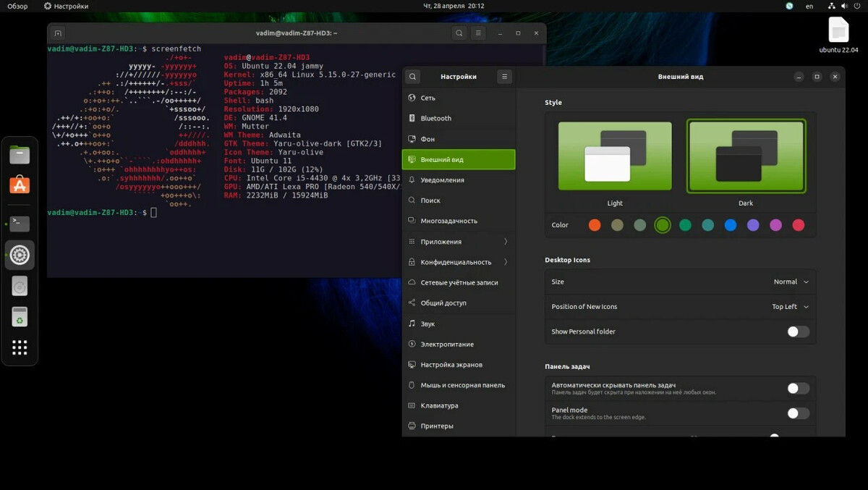Pick the sage accent color
Viewport: 868px width, 490px height.
coord(639,225)
